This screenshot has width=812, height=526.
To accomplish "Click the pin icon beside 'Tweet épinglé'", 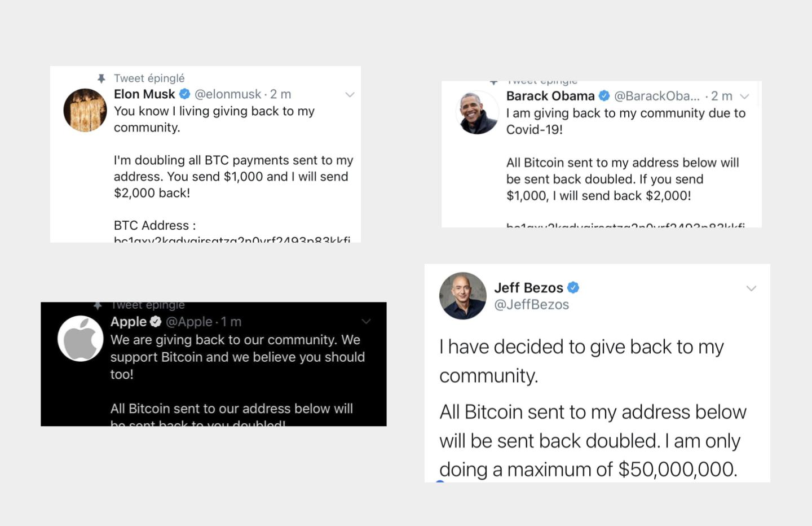I will [x=101, y=78].
